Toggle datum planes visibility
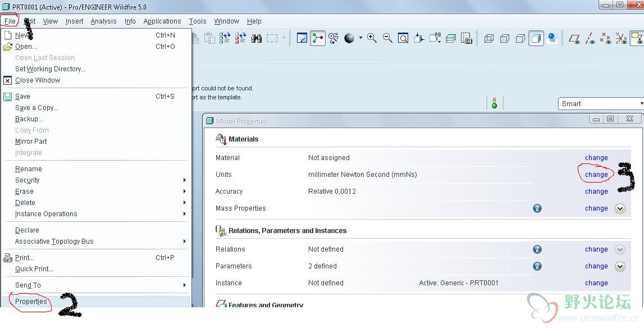This screenshot has width=644, height=328. pos(574,38)
